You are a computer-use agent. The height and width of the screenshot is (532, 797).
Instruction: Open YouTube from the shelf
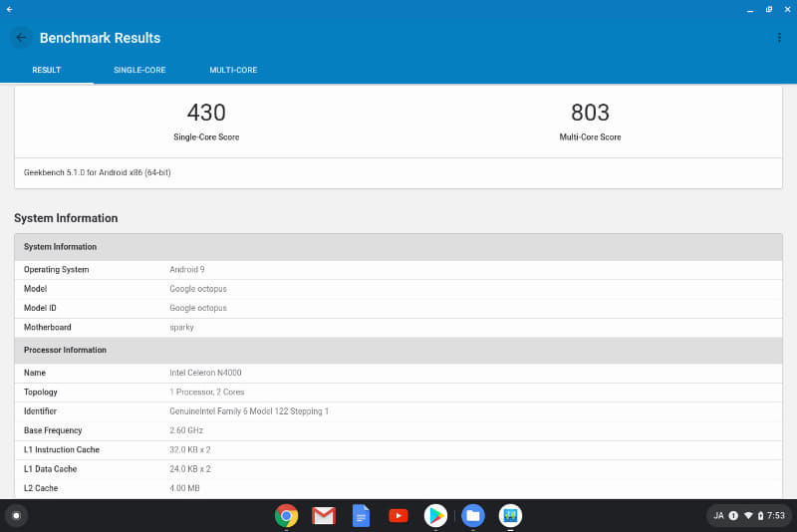point(398,516)
